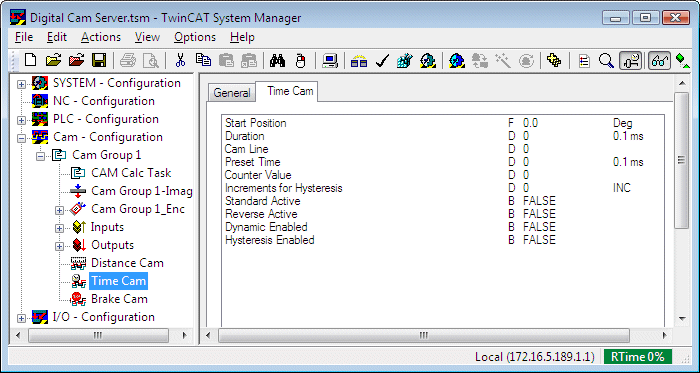This screenshot has height=373, width=700.
Task: Click the Restart in Config Mode icon
Action: [x=457, y=60]
